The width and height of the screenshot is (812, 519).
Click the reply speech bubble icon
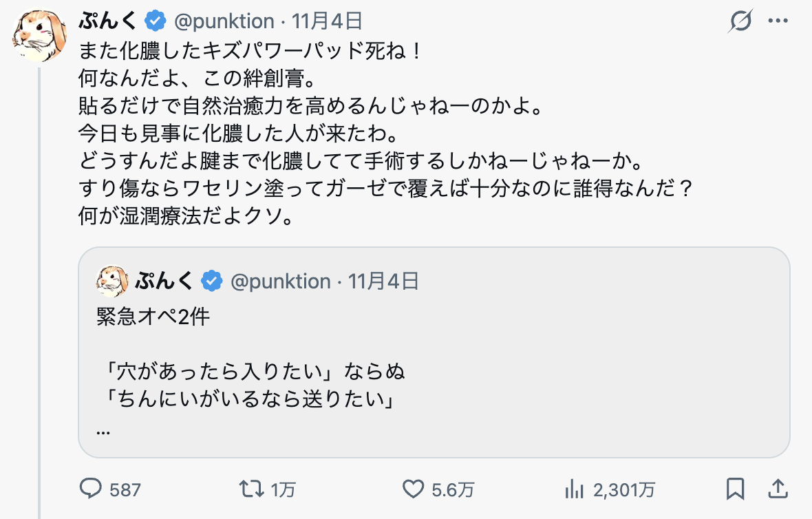point(91,489)
